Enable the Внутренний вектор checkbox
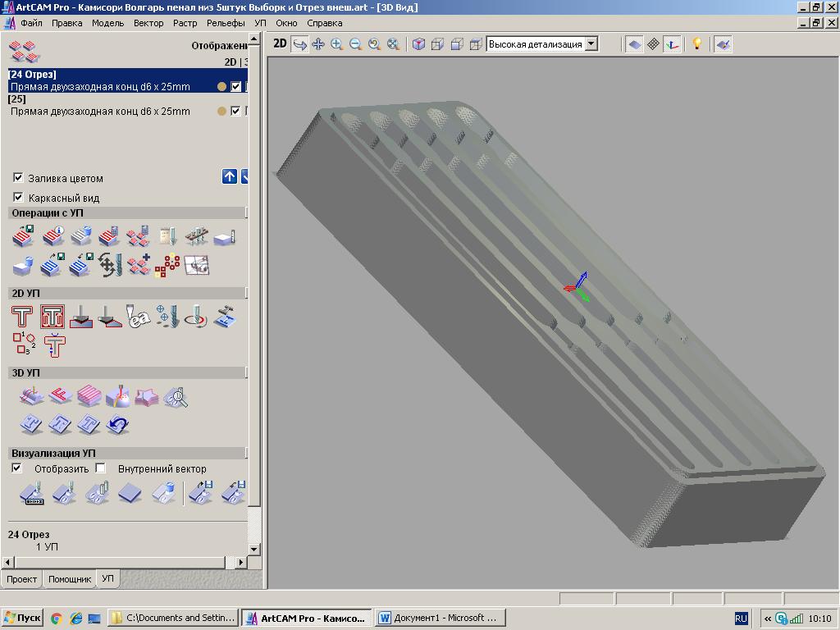Viewport: 840px width, 630px height. [x=100, y=468]
